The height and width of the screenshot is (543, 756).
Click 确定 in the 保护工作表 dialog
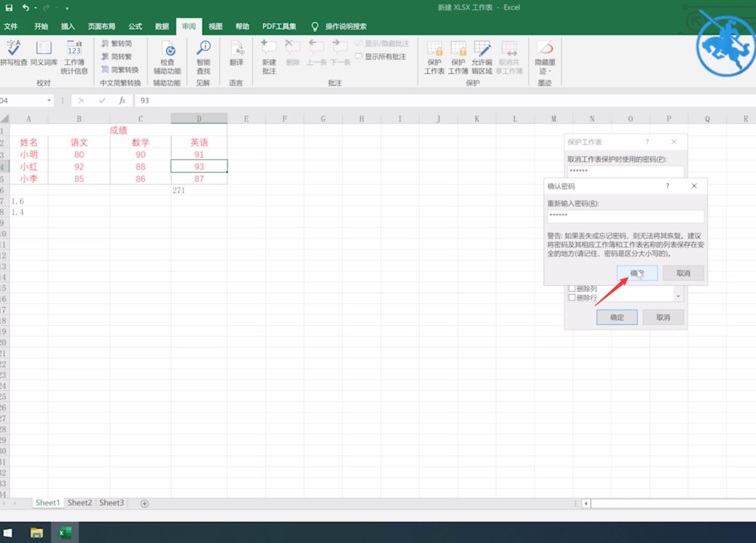[617, 317]
